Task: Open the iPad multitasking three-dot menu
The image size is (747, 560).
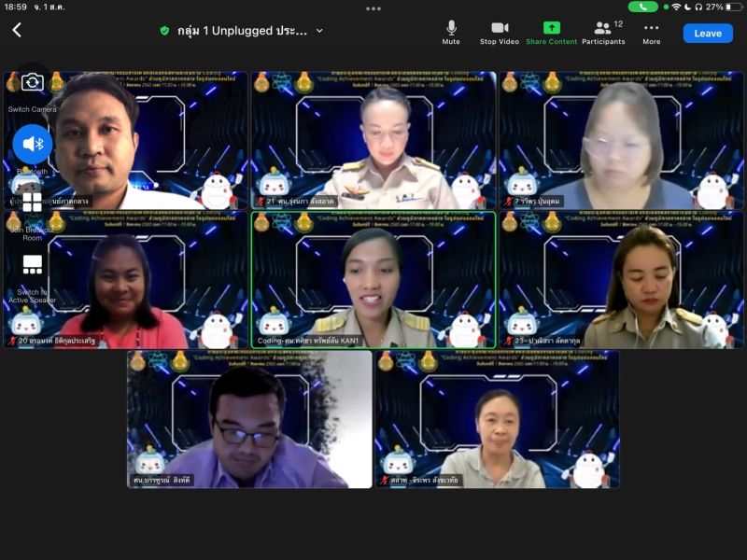Action: pyautogui.click(x=373, y=8)
